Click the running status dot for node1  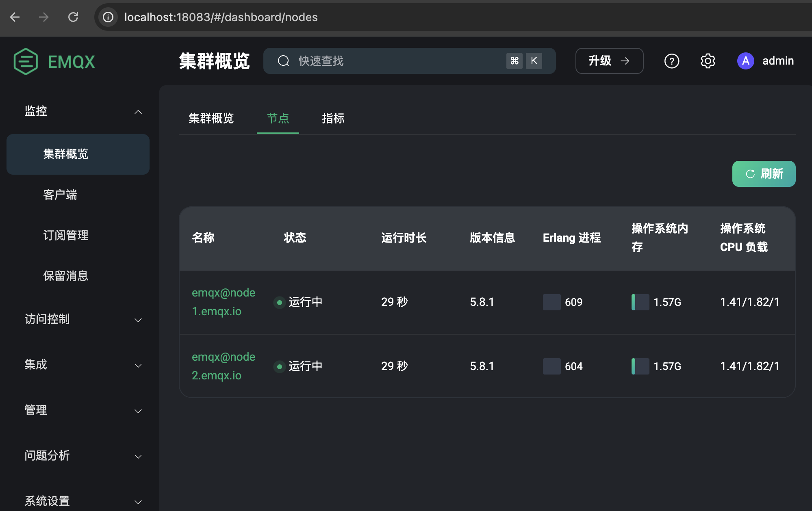point(279,302)
